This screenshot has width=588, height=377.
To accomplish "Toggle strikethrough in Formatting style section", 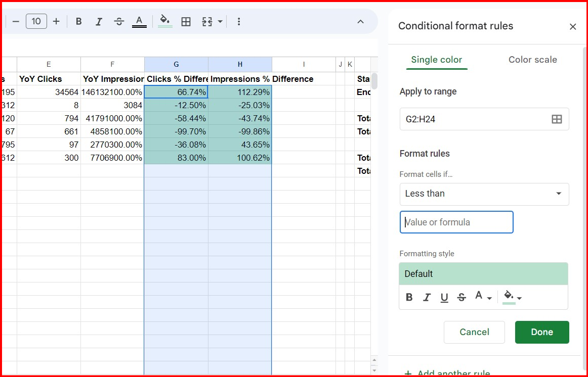I will pos(461,297).
